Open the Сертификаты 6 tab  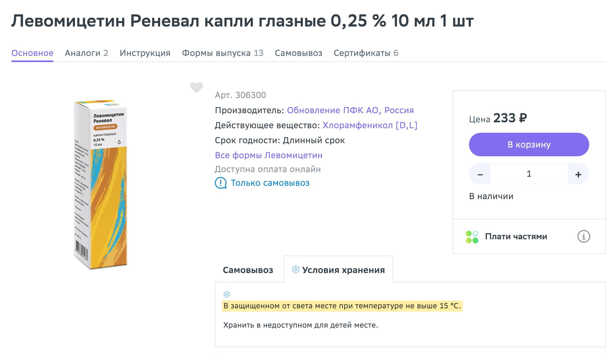(x=366, y=53)
